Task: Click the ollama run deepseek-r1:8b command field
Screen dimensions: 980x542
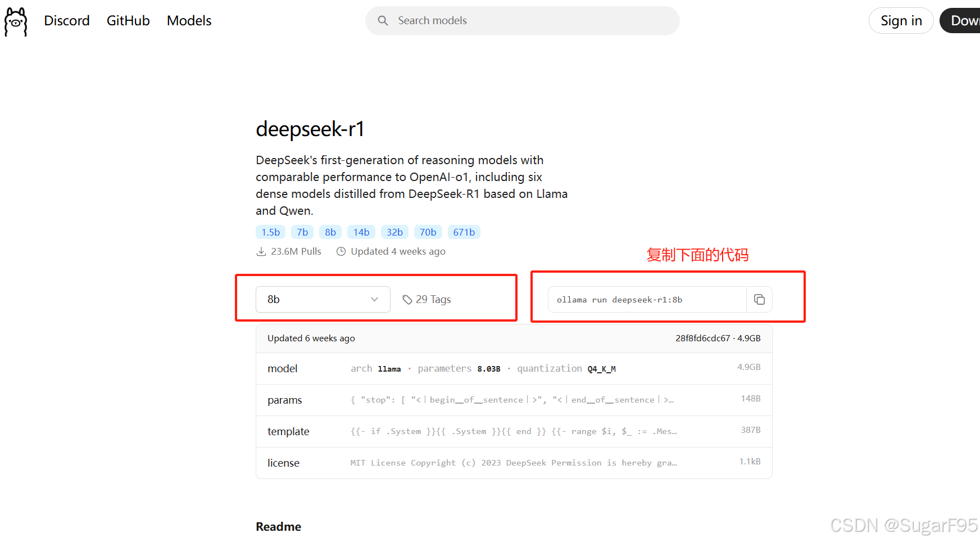Action: click(647, 300)
